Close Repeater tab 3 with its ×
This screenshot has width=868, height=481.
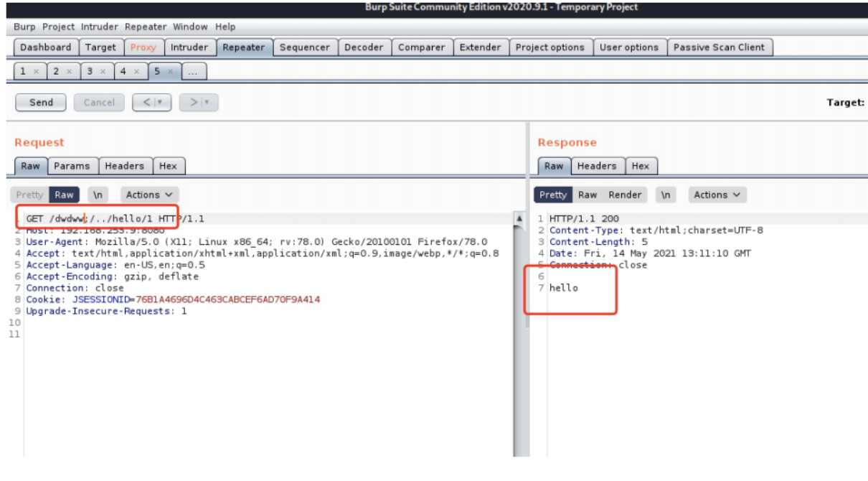[x=103, y=72]
